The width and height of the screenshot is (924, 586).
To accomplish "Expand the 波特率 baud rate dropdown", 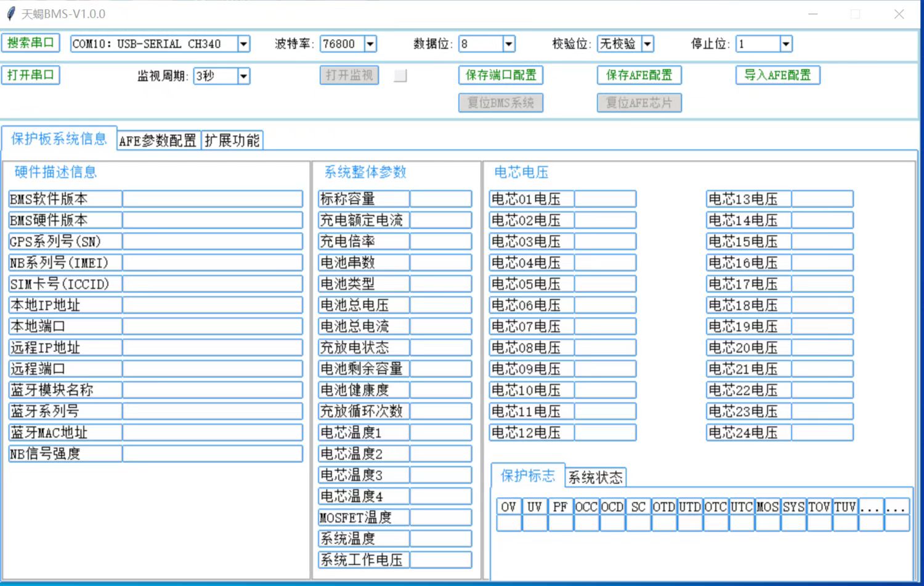I will coord(370,44).
